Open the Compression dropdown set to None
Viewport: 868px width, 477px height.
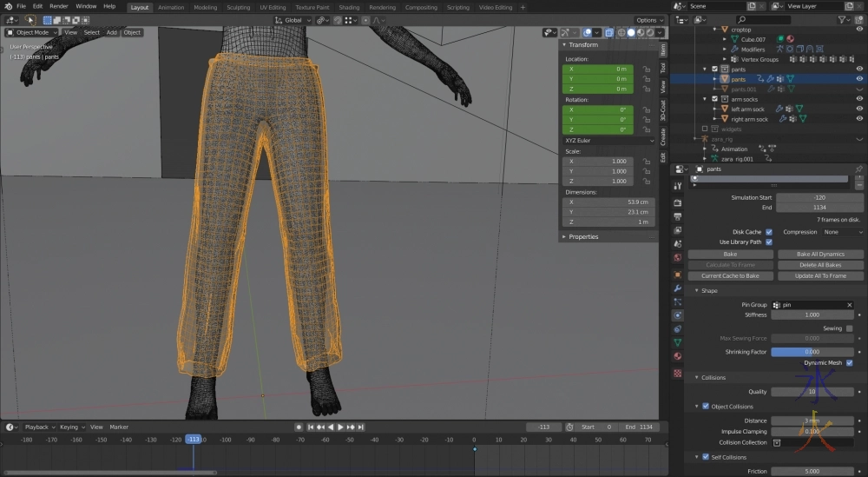(x=842, y=232)
